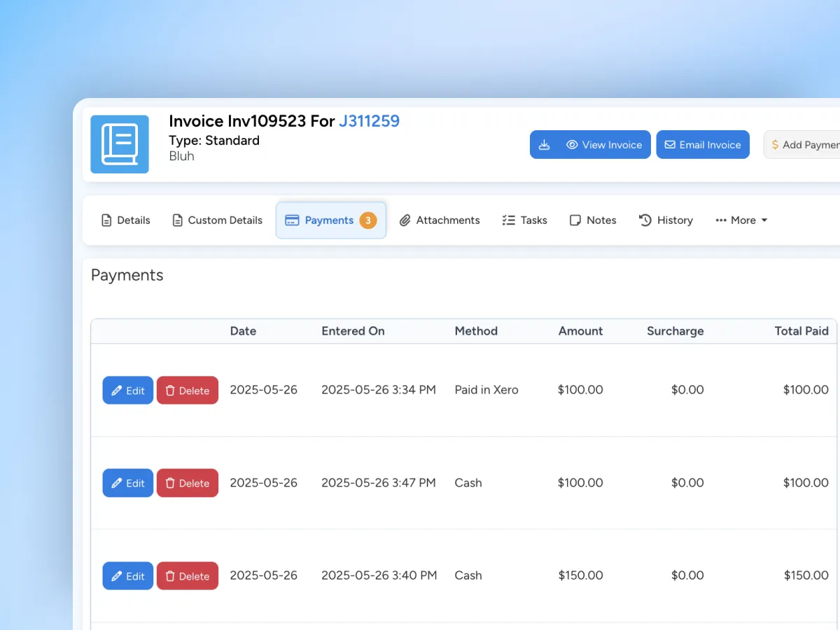The image size is (840, 630).
Task: Click the envelope icon in Email Invoice
Action: [x=670, y=145]
